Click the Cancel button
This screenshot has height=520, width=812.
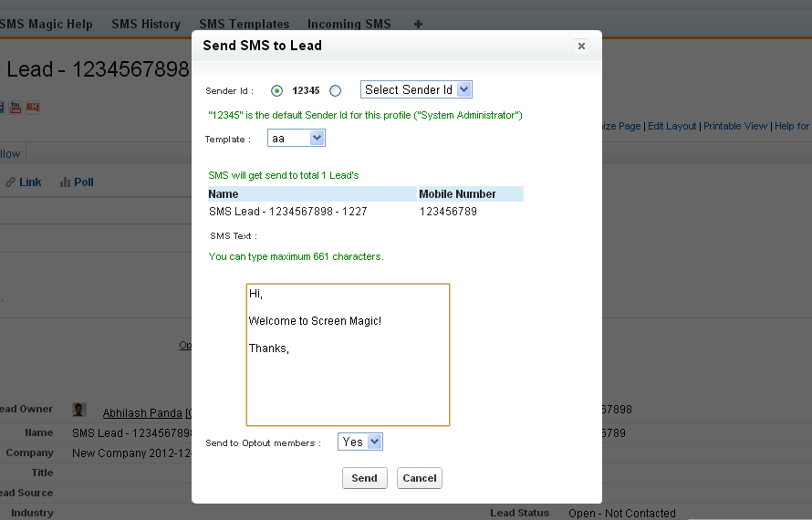tap(420, 478)
